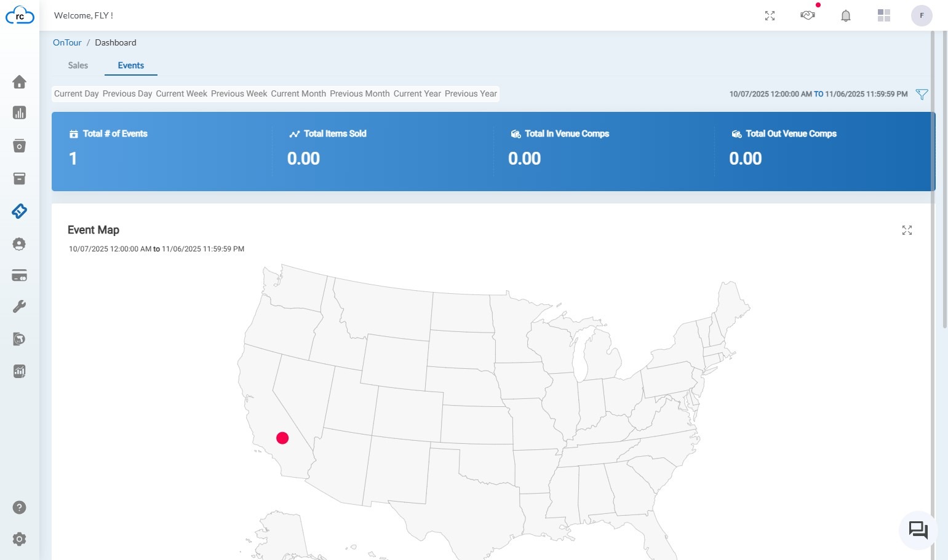Open the analytics growth chart sidebar icon
This screenshot has width=948, height=560.
[x=20, y=371]
